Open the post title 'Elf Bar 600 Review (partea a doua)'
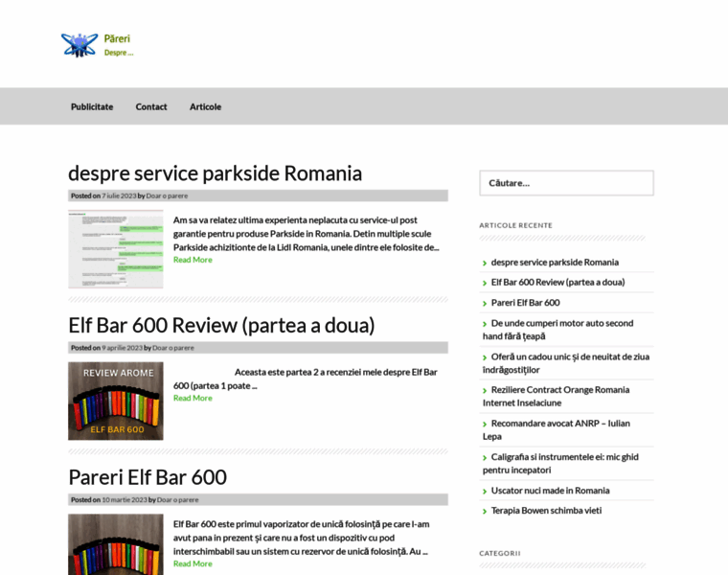Image resolution: width=728 pixels, height=575 pixels. [221, 325]
